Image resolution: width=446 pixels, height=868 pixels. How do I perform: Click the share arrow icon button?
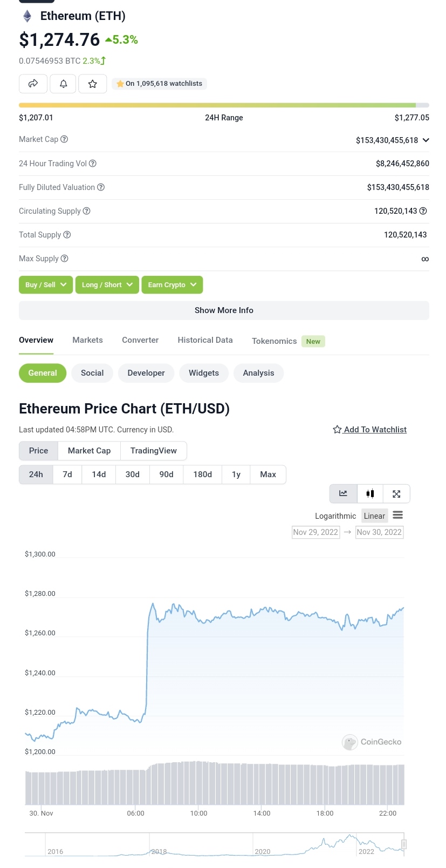[33, 84]
